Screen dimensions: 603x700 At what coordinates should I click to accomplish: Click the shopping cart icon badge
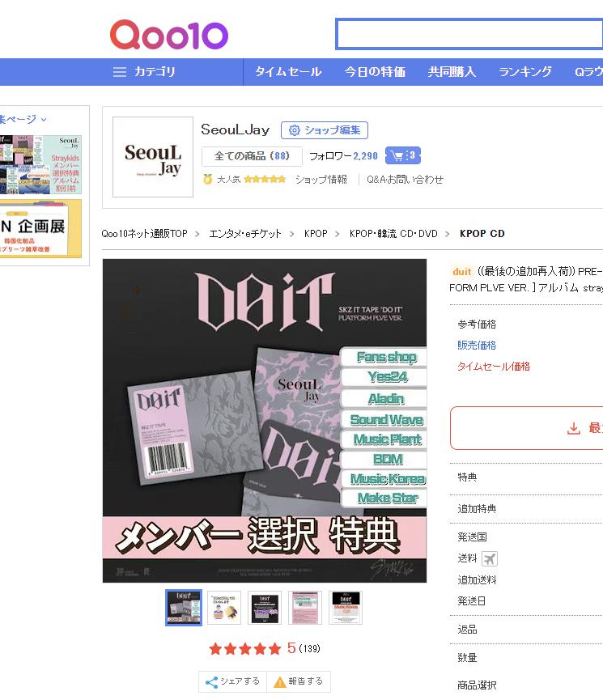pos(402,155)
